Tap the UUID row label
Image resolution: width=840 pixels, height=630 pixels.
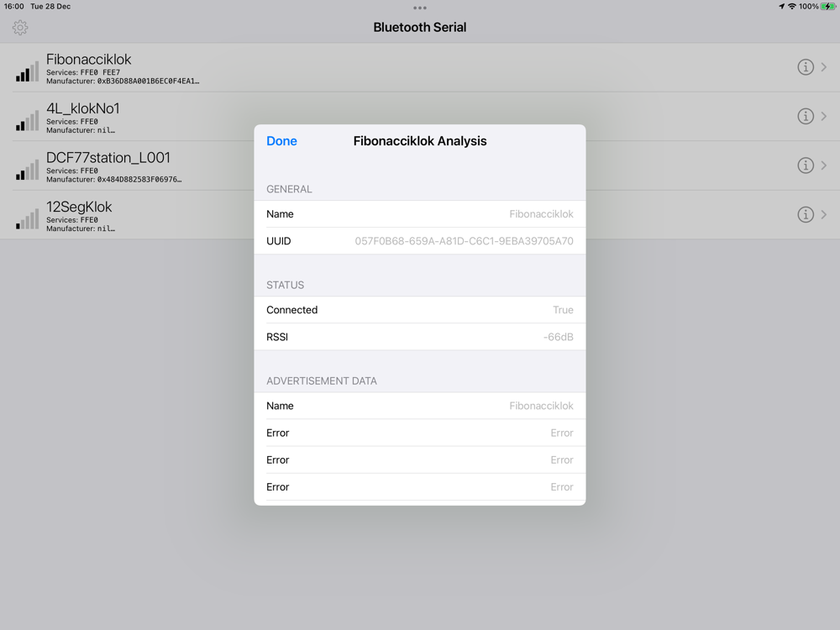click(279, 241)
